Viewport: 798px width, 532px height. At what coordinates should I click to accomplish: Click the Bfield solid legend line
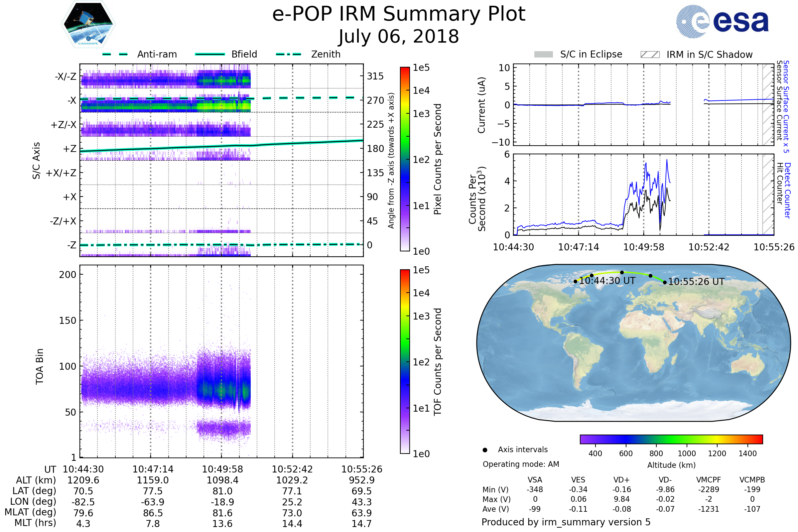(x=210, y=54)
